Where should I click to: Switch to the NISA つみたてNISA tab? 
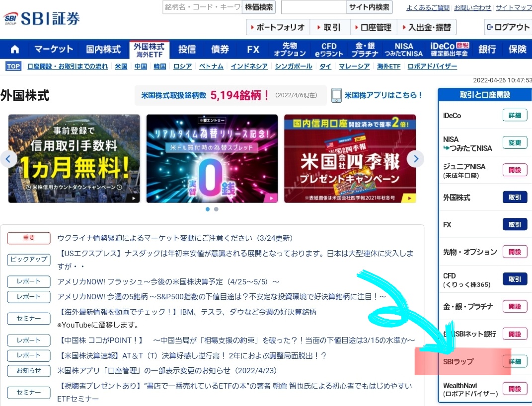(404, 50)
